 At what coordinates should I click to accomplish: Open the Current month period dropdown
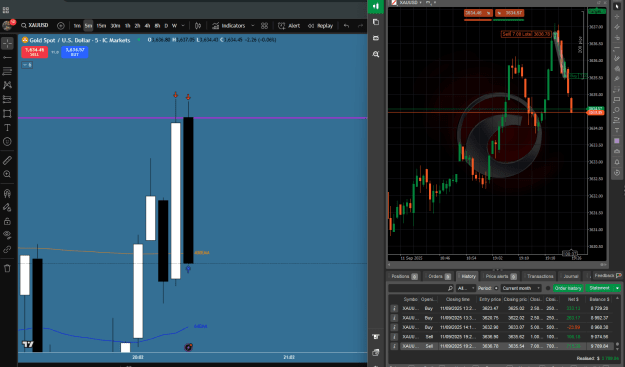click(x=521, y=288)
